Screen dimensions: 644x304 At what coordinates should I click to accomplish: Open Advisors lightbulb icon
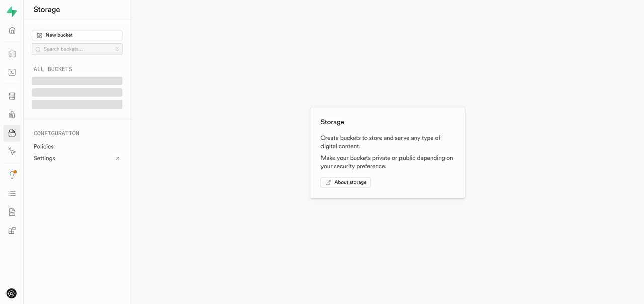point(12,175)
